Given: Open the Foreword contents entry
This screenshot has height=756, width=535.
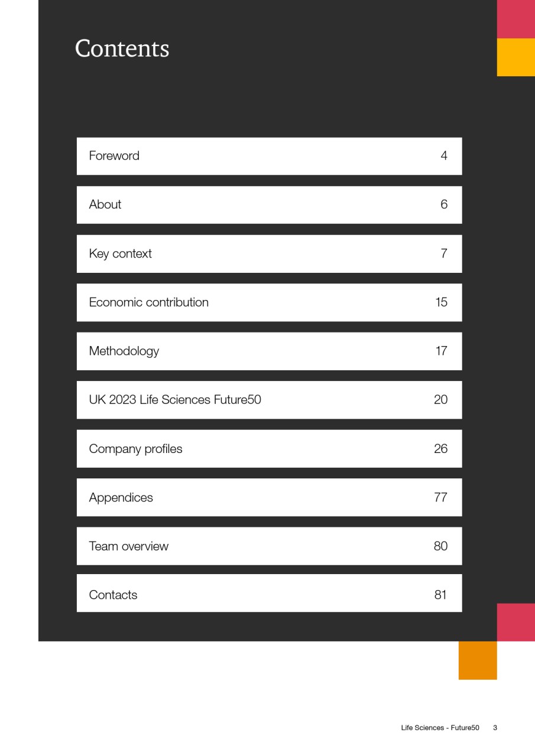Looking at the screenshot, I should click(x=269, y=156).
